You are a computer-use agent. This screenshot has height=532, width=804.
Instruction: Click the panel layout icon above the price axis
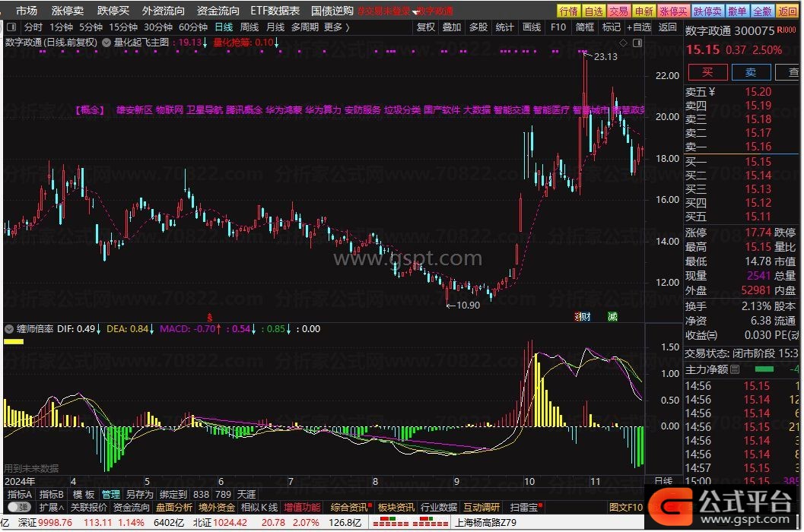[x=637, y=43]
